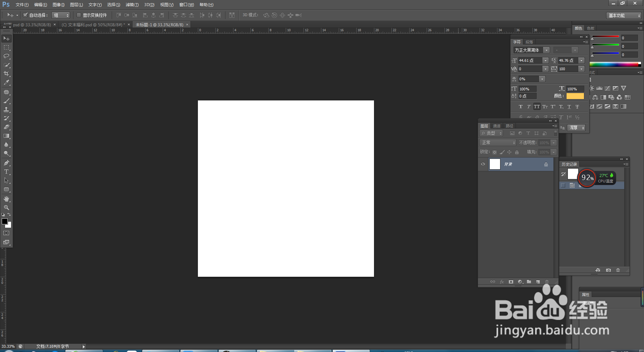Select the Hand tool

coord(6,199)
